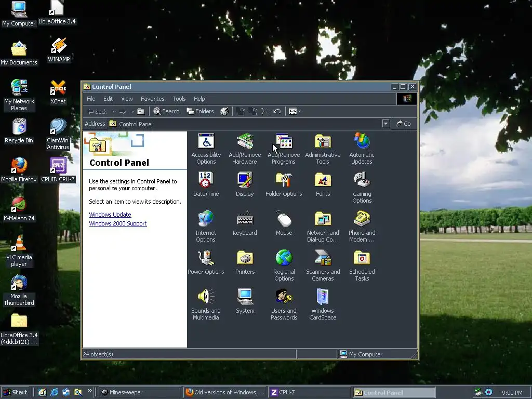The image size is (532, 399).
Task: Open Add/Remove Programs applet
Action: 284,149
